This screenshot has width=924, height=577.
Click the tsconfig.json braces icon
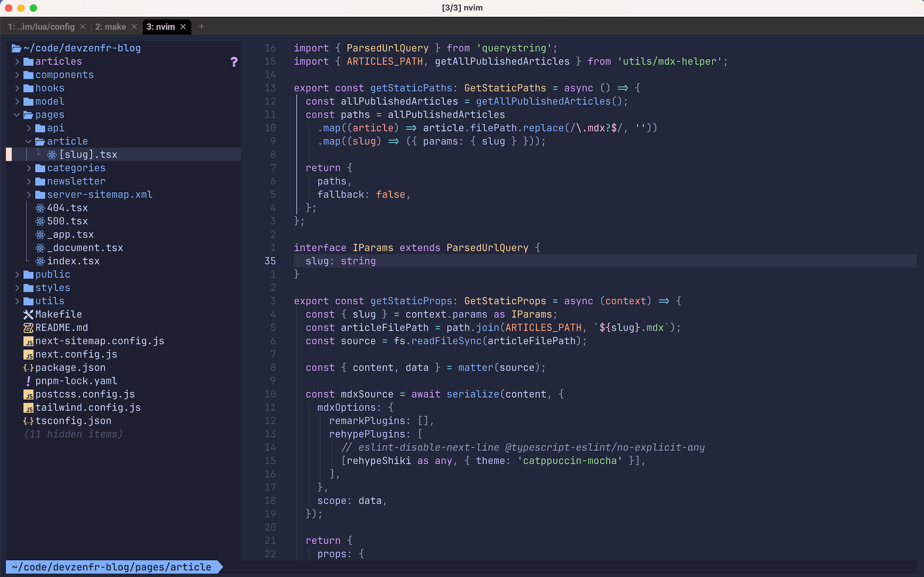(x=29, y=420)
